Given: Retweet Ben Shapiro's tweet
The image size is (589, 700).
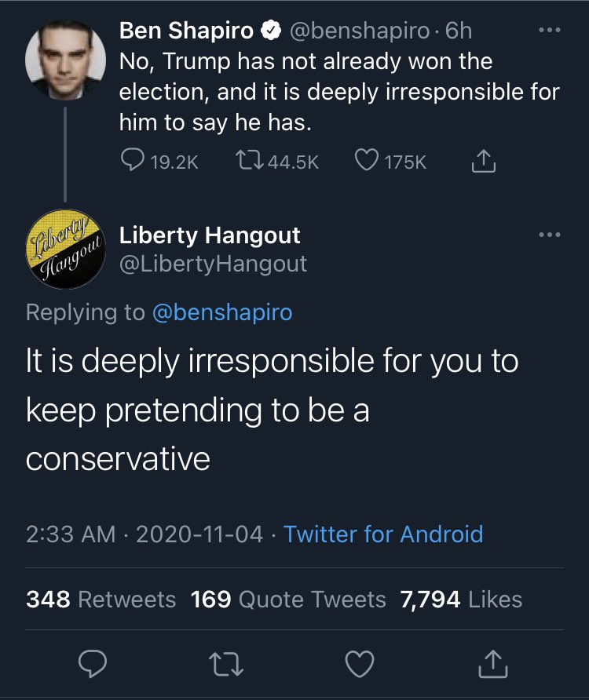Looking at the screenshot, I should 248,161.
